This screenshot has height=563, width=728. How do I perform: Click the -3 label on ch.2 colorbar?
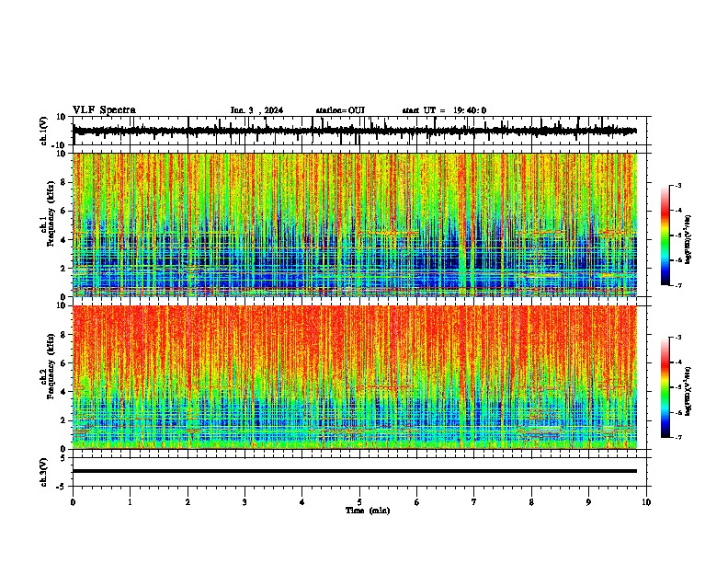pos(678,338)
